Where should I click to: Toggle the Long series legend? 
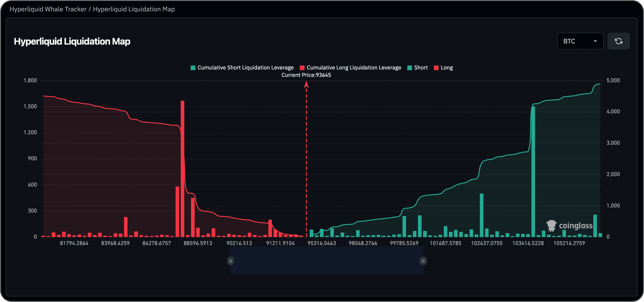[447, 68]
